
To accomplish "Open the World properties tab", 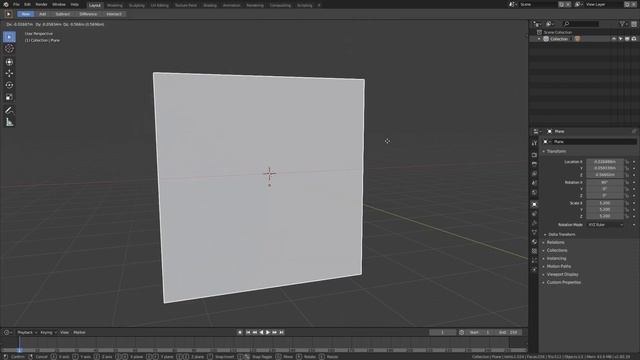I will (x=534, y=192).
